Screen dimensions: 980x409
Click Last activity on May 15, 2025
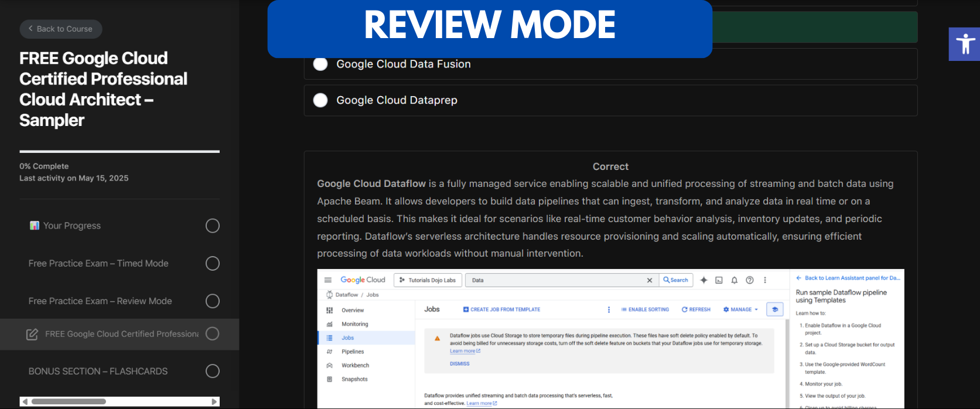coord(74,178)
